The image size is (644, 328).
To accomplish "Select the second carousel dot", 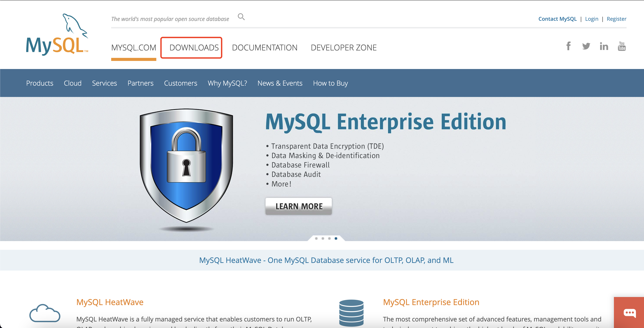I will (323, 238).
